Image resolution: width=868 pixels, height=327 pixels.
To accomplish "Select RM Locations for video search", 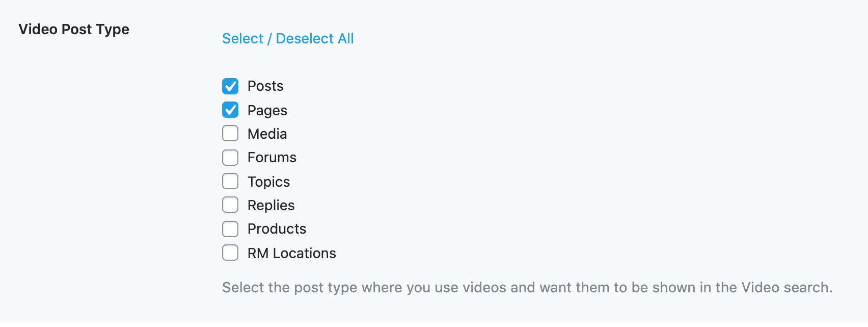I will pyautogui.click(x=230, y=253).
